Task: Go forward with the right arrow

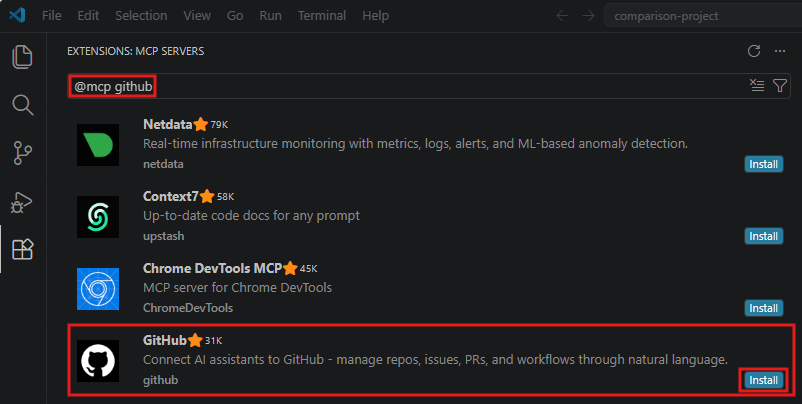Action: coord(589,16)
